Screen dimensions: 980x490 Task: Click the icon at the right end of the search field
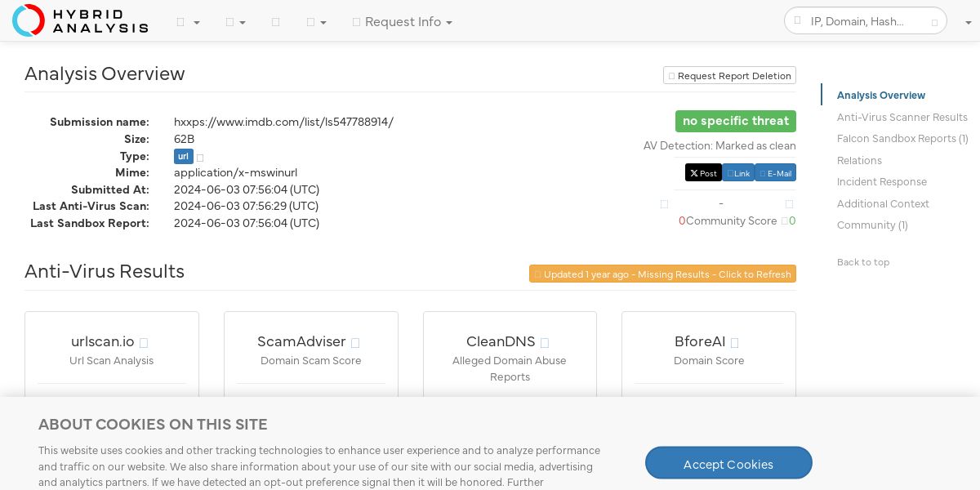click(x=935, y=22)
